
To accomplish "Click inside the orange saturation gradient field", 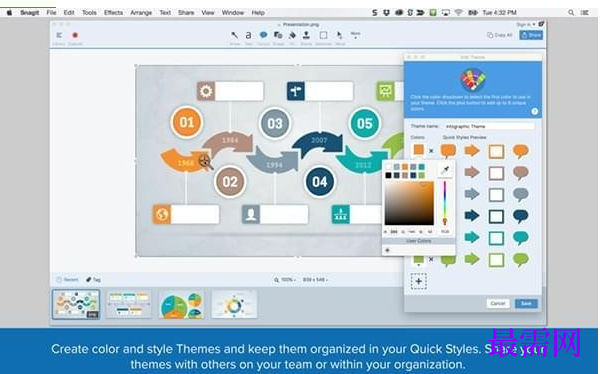I will 409,203.
